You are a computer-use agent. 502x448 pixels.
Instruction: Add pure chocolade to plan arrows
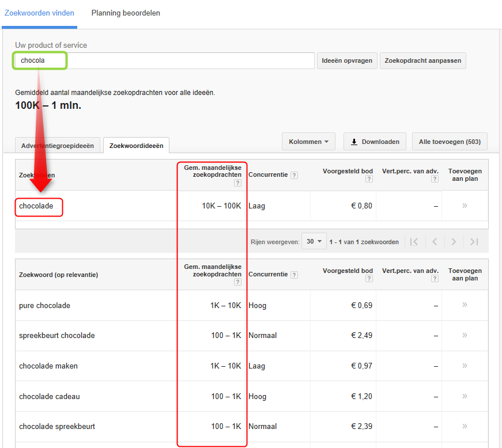click(465, 305)
